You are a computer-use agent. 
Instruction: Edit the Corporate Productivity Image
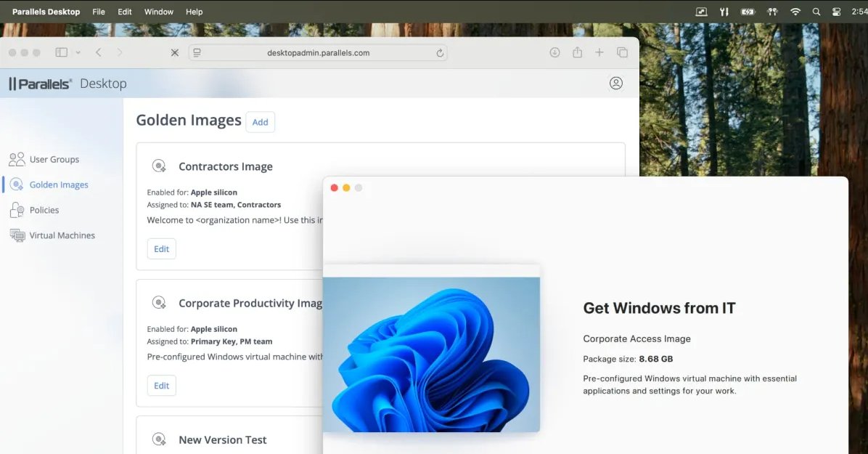pos(162,386)
